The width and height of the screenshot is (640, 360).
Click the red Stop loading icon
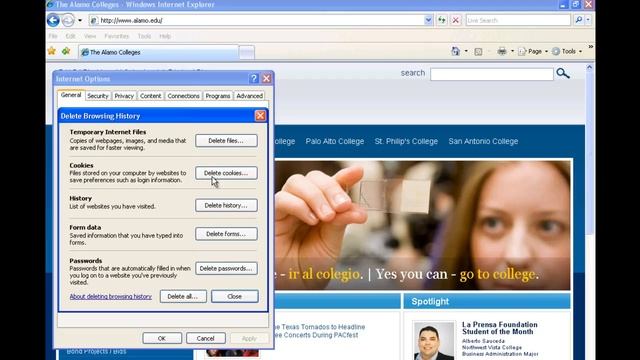[x=456, y=20]
